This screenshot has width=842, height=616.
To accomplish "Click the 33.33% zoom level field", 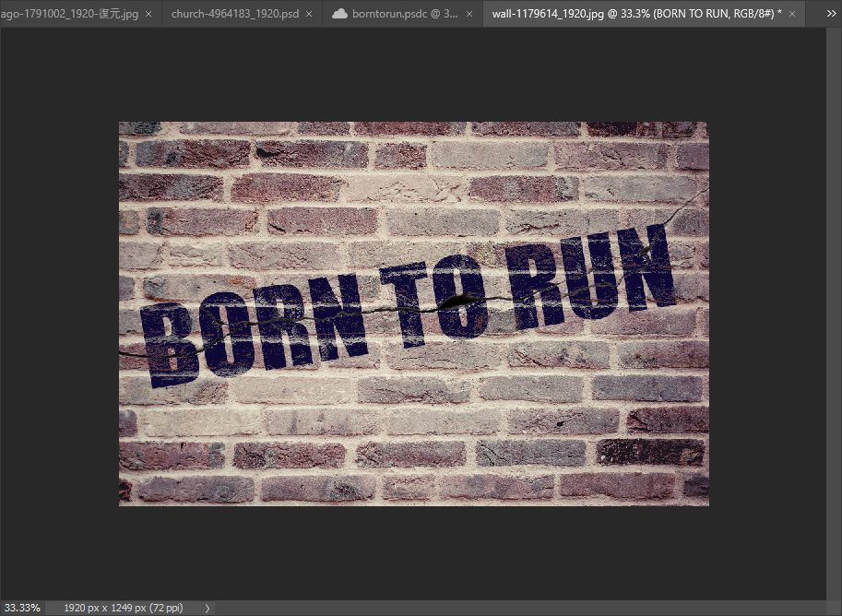I will click(x=22, y=608).
